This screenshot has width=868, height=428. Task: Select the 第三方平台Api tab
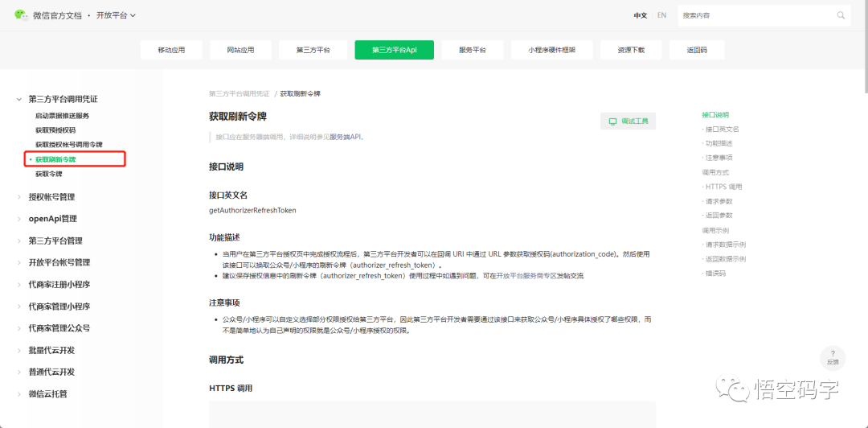click(394, 50)
